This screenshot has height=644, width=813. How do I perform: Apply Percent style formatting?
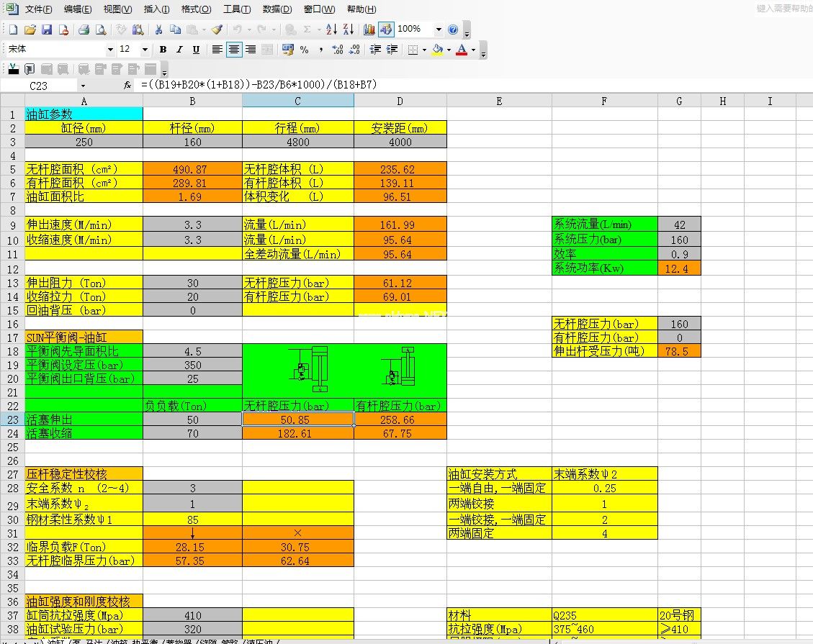coord(305,49)
